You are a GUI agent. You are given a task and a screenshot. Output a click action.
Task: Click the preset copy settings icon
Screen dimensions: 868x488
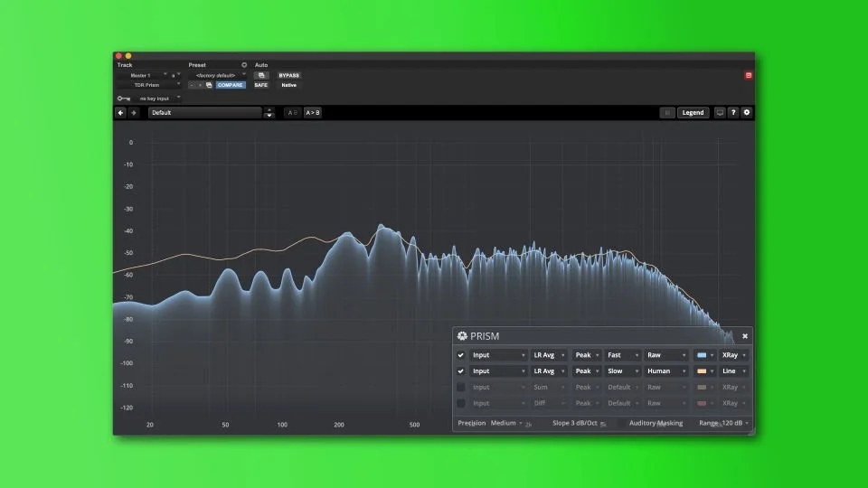tap(209, 85)
